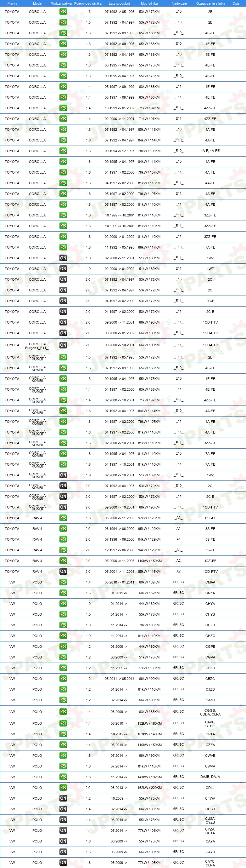Click the Lata produkcji column header
Screen dimensions: 246x868
[120, 3]
